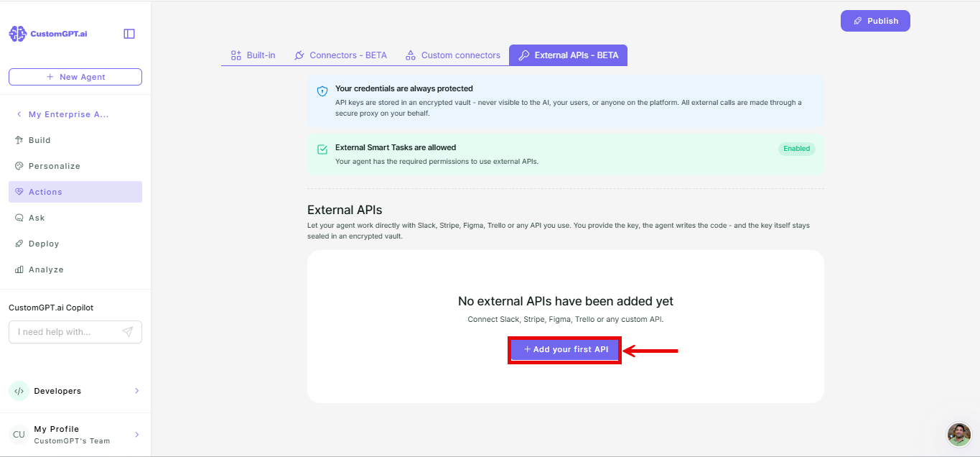Create a New Agent
Viewport: 980px width, 457px height.
click(75, 77)
